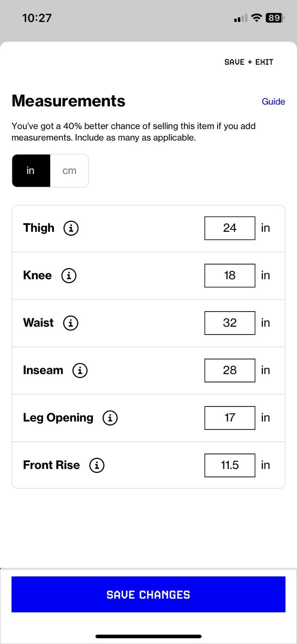Tap Save + Exit at top
This screenshot has height=644, width=297.
tap(249, 62)
